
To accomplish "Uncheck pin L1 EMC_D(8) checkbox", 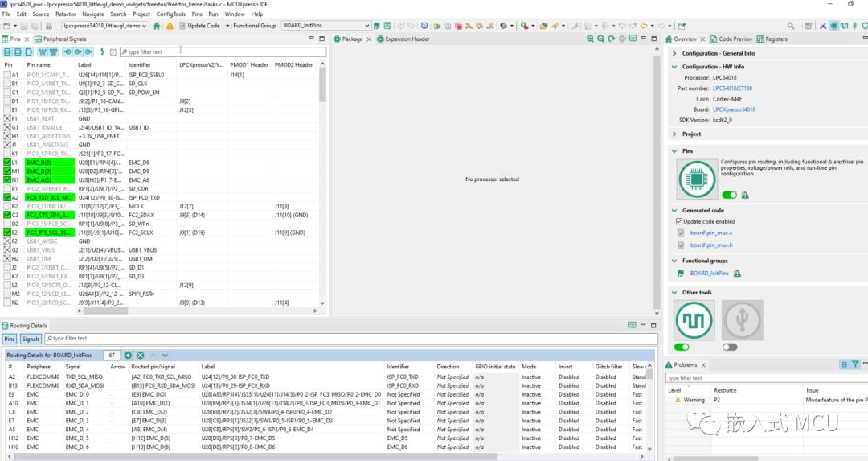I will coord(7,163).
